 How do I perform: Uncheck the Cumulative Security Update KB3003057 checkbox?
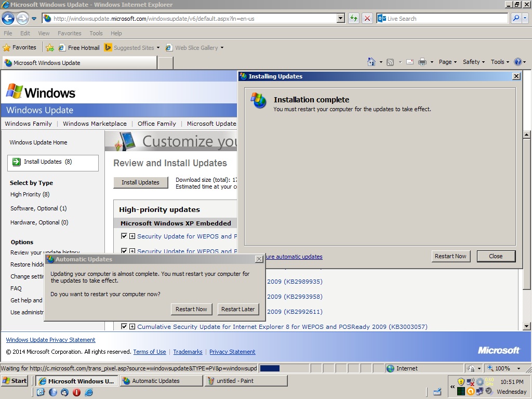[x=124, y=326]
